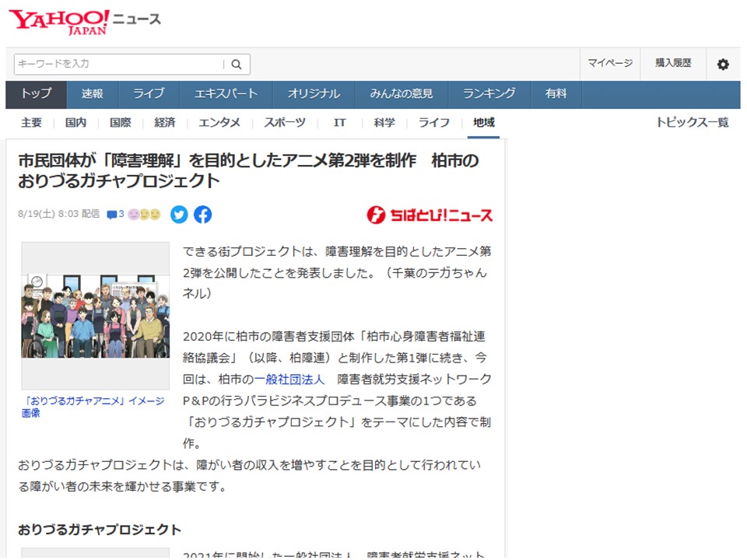This screenshot has width=747, height=560.
Task: Open the ちばとぴ!ニュース source logo
Action: click(x=430, y=215)
